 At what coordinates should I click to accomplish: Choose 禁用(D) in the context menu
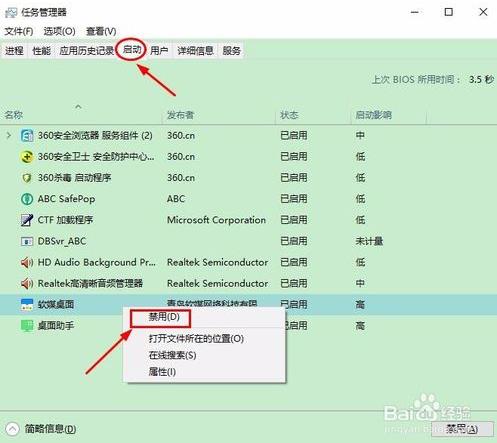[164, 317]
